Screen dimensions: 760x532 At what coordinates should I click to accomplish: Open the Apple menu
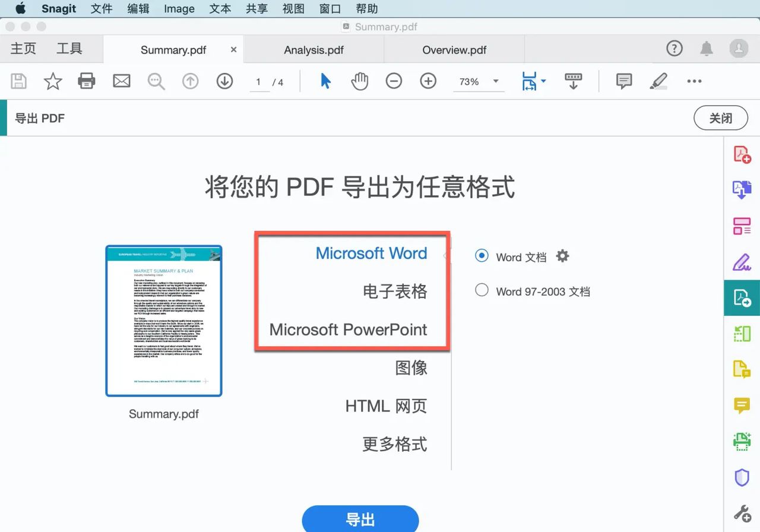[21, 8]
